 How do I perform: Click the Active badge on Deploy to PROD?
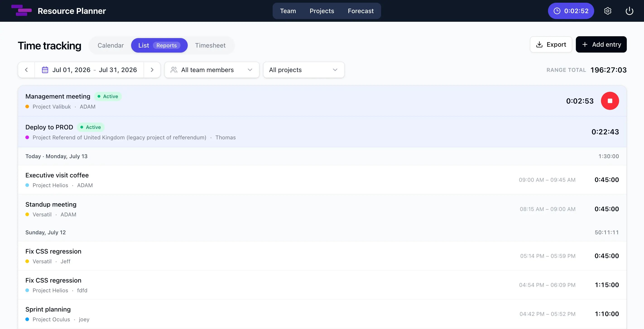tap(91, 127)
